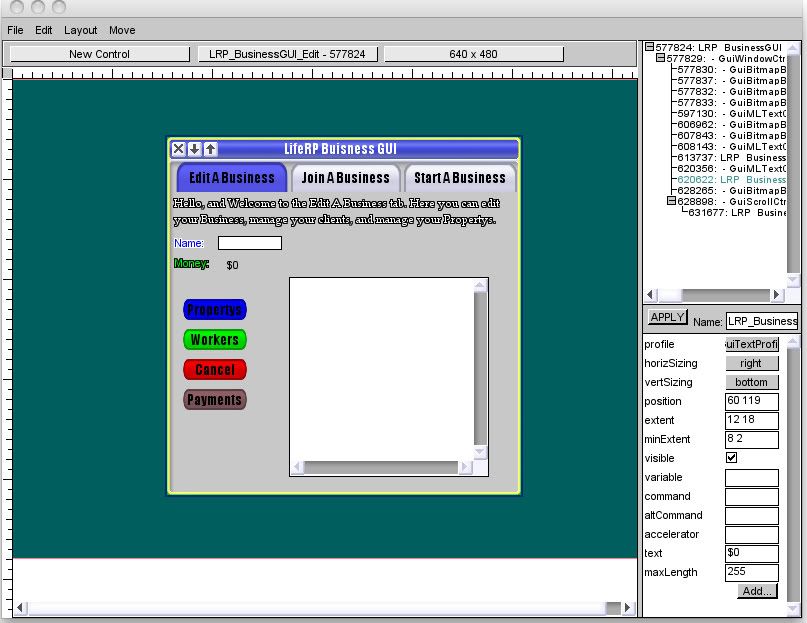This screenshot has height=623, width=807.
Task: Open the horizSizing dropdown showing right
Action: pyautogui.click(x=751, y=363)
